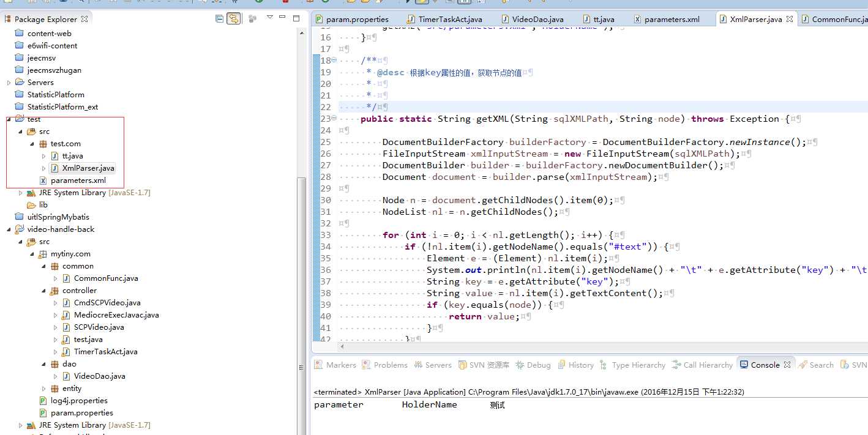This screenshot has height=435, width=868.
Task: Expand the Servers project node
Action: pyautogui.click(x=9, y=83)
